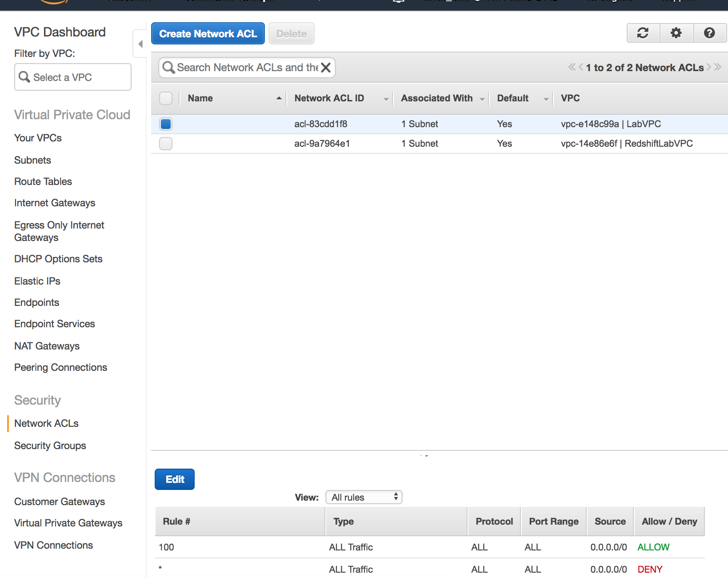Open Default column sort arrow
This screenshot has width=728, height=578.
546,99
